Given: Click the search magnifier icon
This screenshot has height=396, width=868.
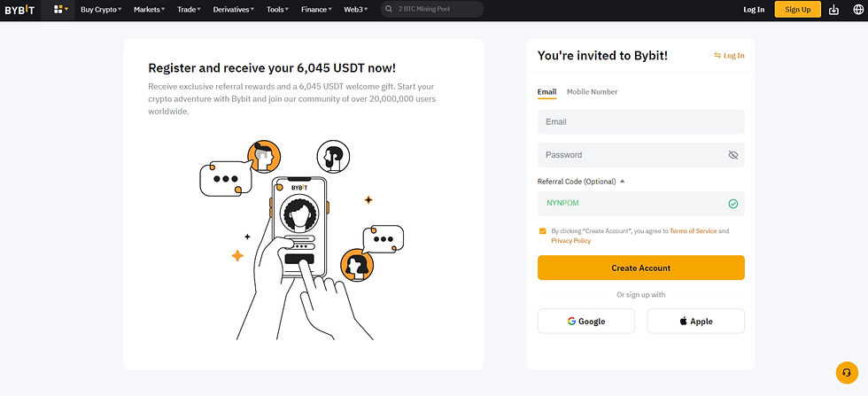Looking at the screenshot, I should click(389, 10).
